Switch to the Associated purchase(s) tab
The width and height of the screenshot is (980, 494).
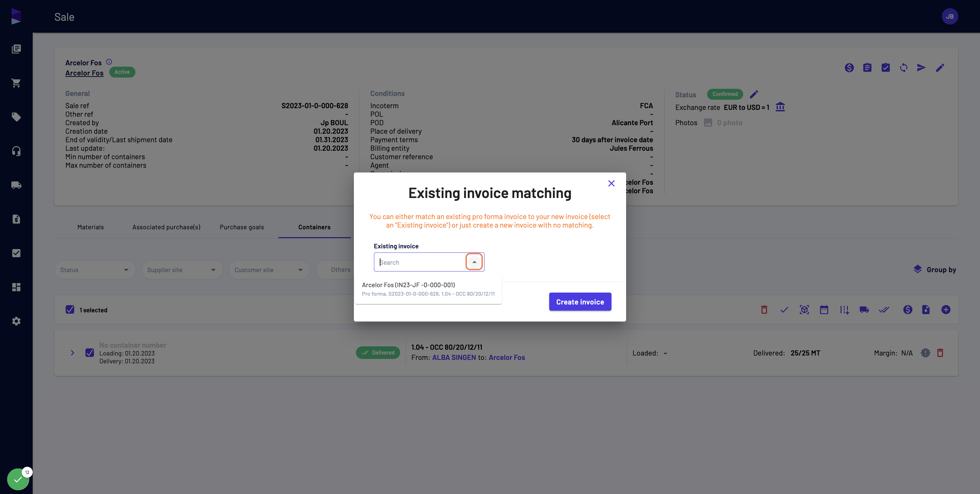(x=166, y=227)
